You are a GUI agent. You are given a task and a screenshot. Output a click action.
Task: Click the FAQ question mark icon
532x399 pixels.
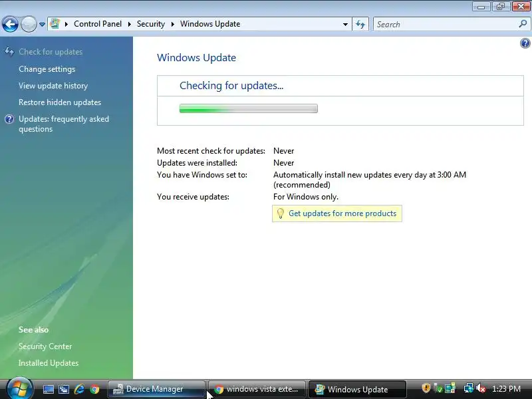click(9, 119)
